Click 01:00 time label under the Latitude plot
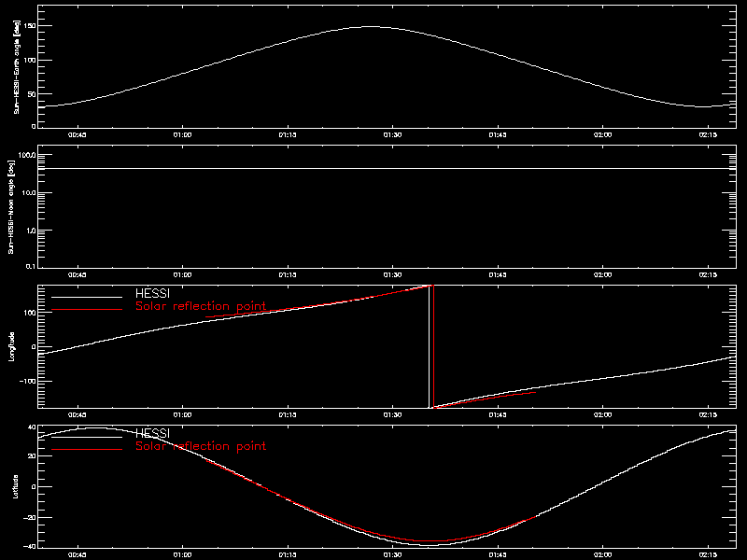Viewport: 747px width, 560px height. click(182, 555)
